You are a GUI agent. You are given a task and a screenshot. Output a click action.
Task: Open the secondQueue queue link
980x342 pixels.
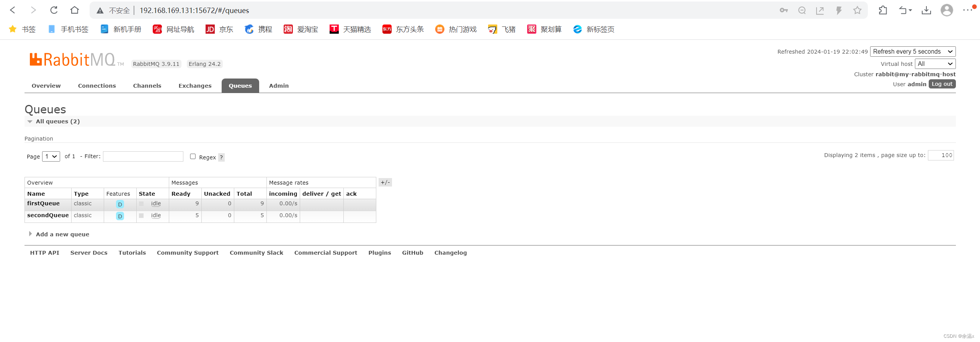coord(48,215)
